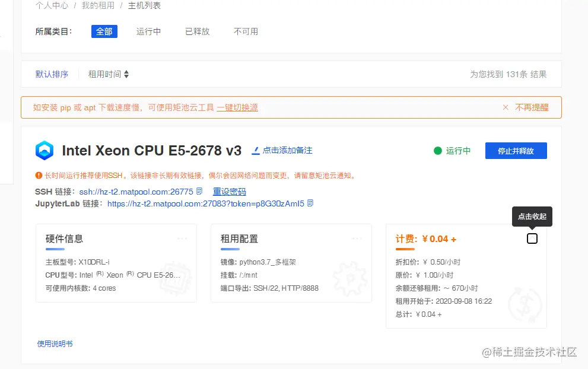The width and height of the screenshot is (588, 369).
Task: Click the 计费: ¥0.04 + heading
Action: point(426,239)
